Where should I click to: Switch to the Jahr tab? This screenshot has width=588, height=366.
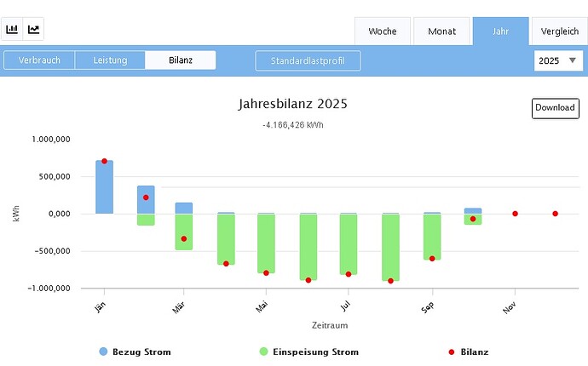coord(500,31)
